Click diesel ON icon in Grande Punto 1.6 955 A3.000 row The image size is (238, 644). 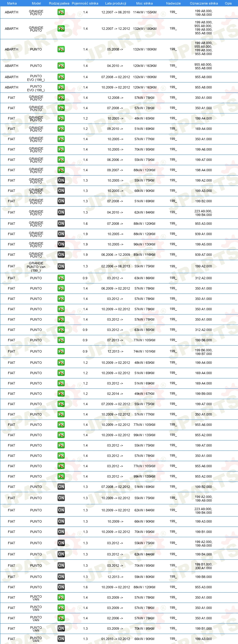[61, 224]
